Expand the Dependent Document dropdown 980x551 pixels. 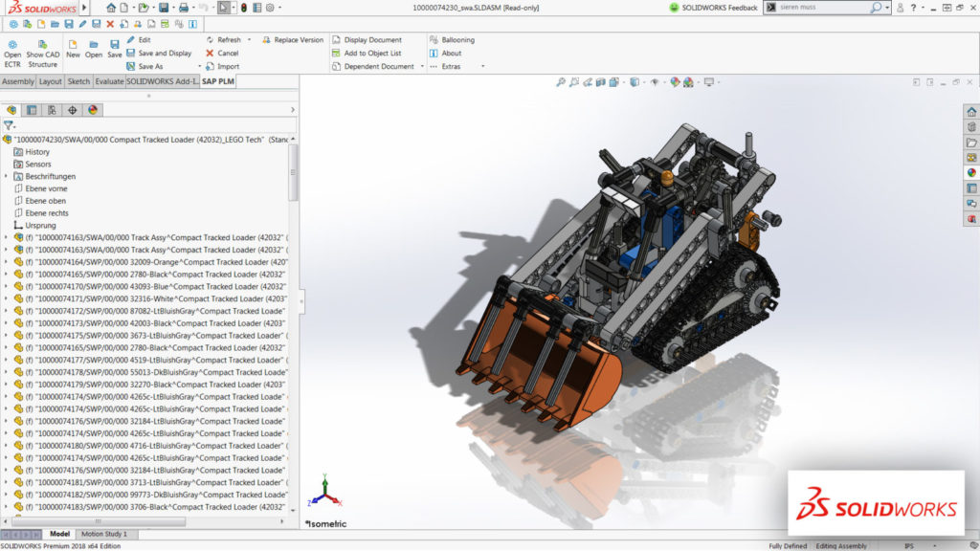(422, 65)
